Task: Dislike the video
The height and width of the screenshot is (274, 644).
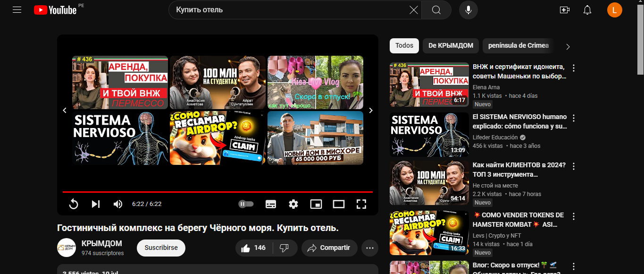Action: 284,248
